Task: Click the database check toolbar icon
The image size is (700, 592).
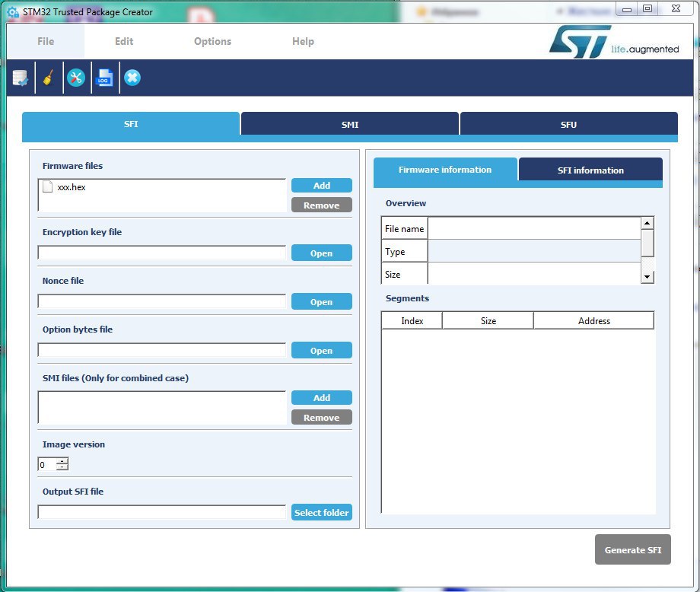Action: coord(20,78)
